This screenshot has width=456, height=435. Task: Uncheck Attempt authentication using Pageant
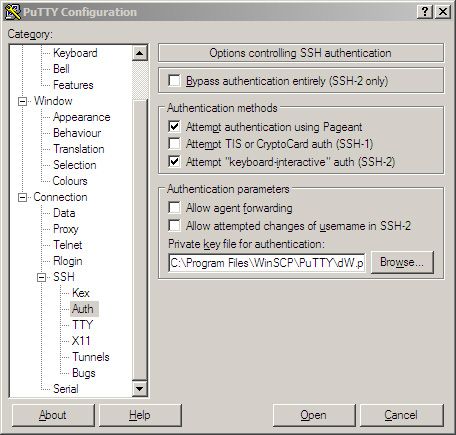[x=175, y=127]
